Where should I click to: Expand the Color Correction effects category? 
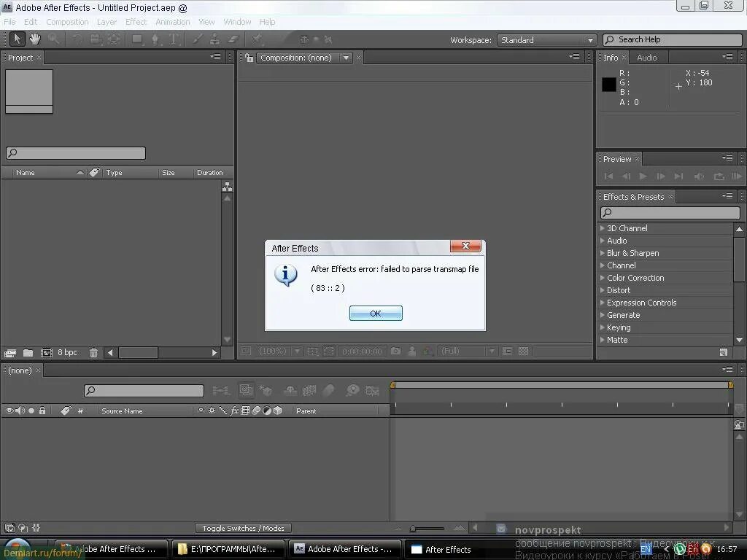[602, 278]
